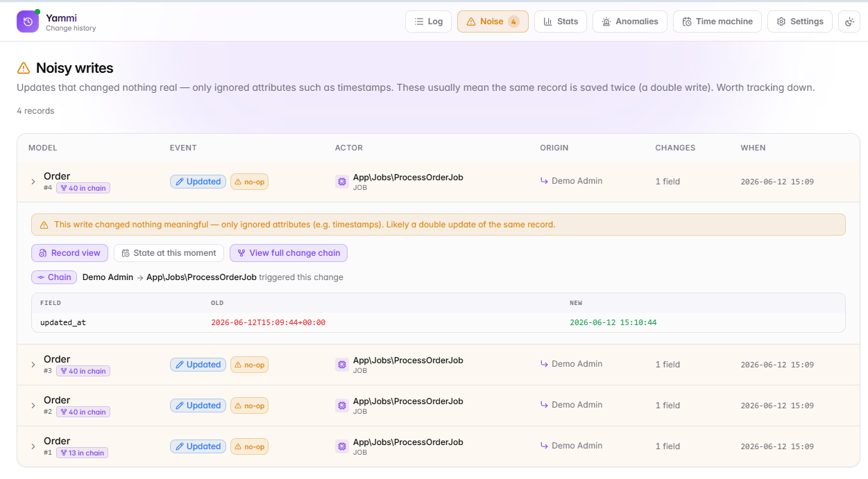
Task: Open the Settings tab
Action: (800, 21)
